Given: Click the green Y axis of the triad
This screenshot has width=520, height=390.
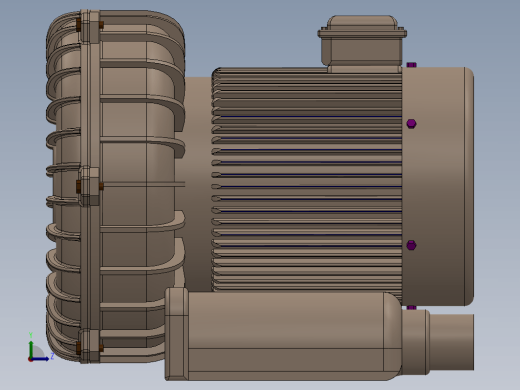Looking at the screenshot, I should [31, 349].
